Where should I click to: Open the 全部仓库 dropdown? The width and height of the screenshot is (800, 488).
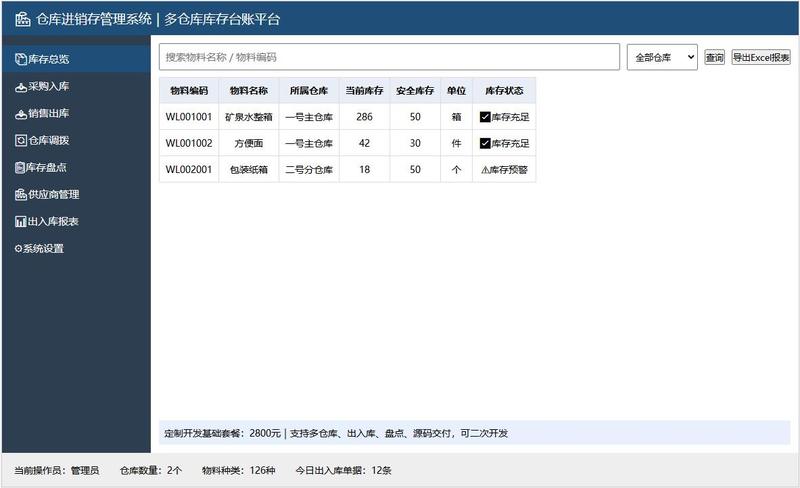662,57
